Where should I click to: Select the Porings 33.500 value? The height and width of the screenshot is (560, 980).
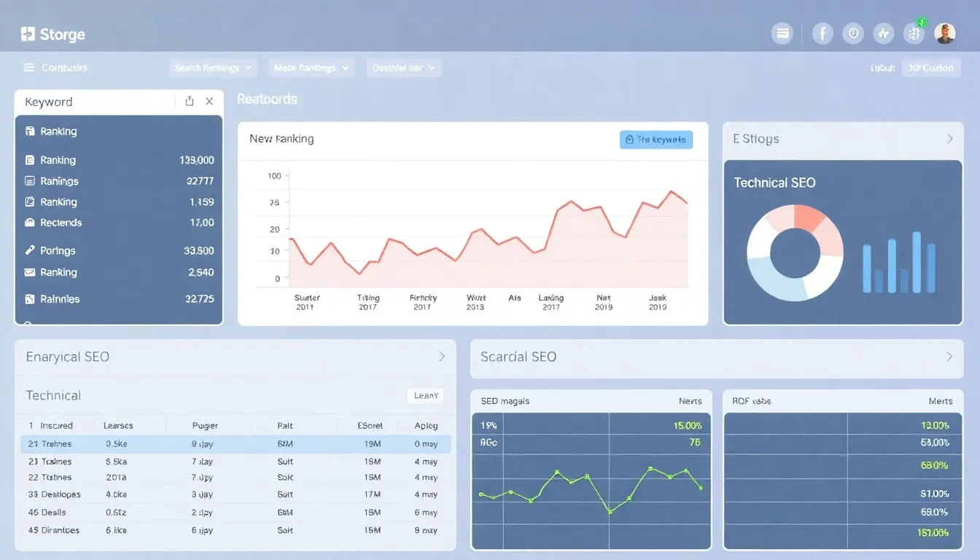pyautogui.click(x=199, y=250)
